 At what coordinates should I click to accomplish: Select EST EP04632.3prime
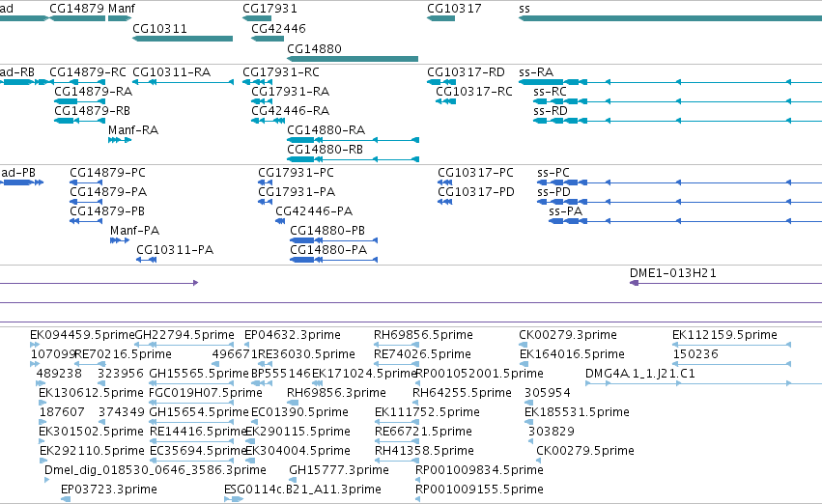293,335
